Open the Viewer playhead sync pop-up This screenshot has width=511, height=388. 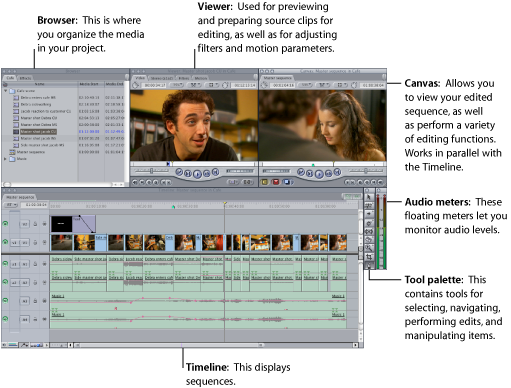(x=195, y=85)
